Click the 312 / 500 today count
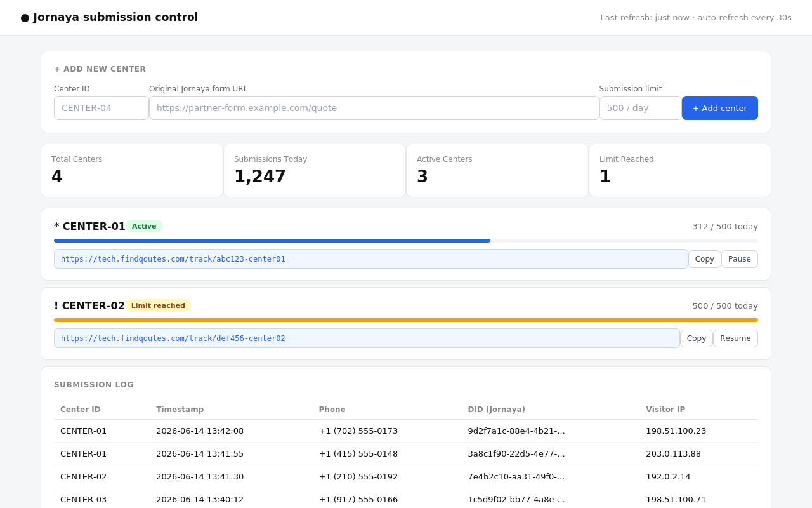The height and width of the screenshot is (508, 812). point(725,226)
